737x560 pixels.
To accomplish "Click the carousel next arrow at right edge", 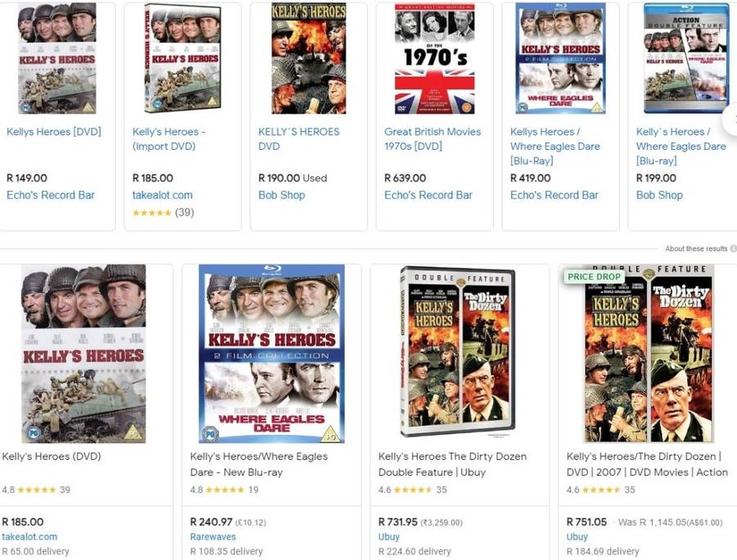I will click(x=732, y=119).
